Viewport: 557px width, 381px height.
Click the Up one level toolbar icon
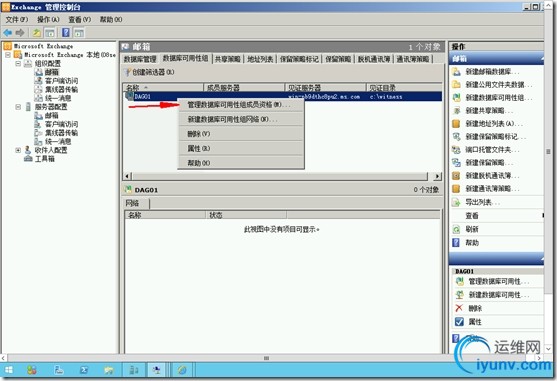[36, 33]
